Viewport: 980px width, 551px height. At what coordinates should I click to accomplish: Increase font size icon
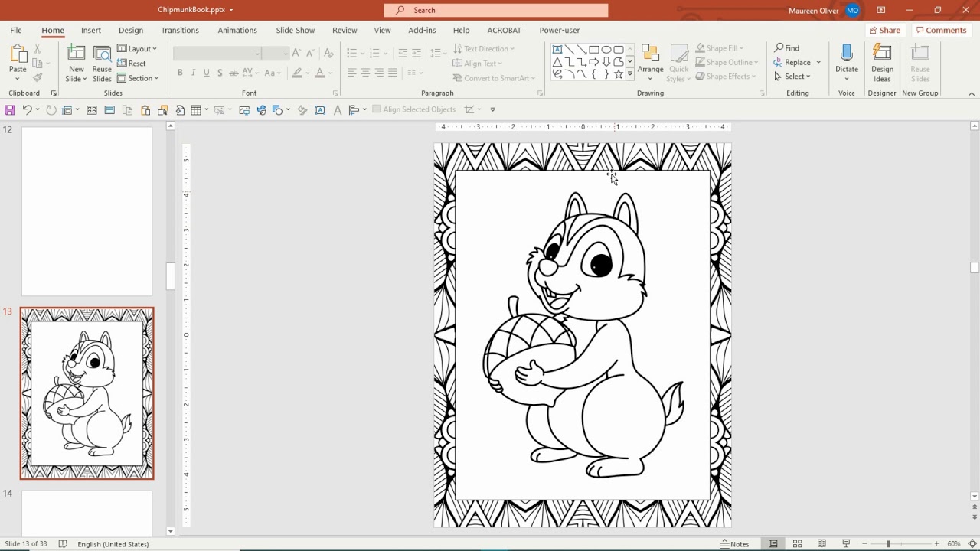pyautogui.click(x=297, y=53)
